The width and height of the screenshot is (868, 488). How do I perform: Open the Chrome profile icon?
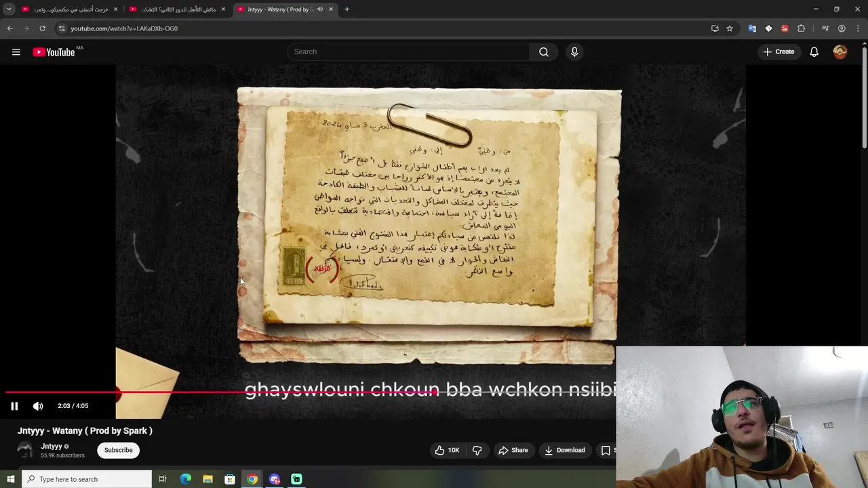[x=842, y=28]
